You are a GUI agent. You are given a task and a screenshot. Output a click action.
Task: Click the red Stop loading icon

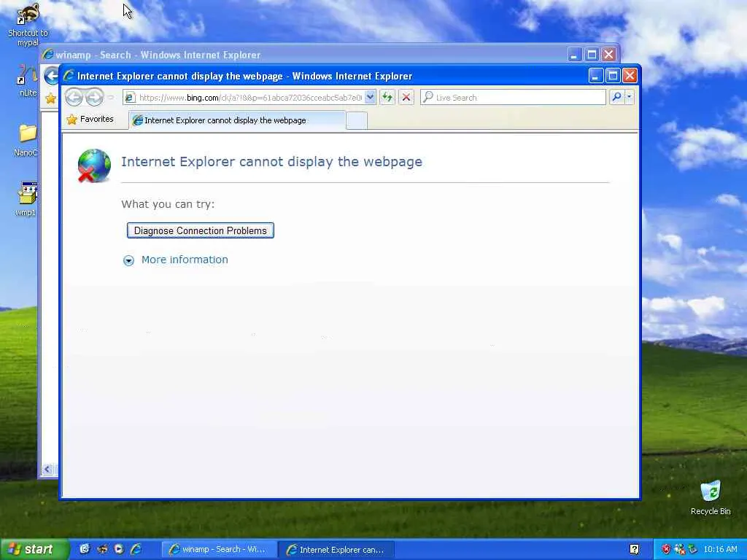pos(406,97)
